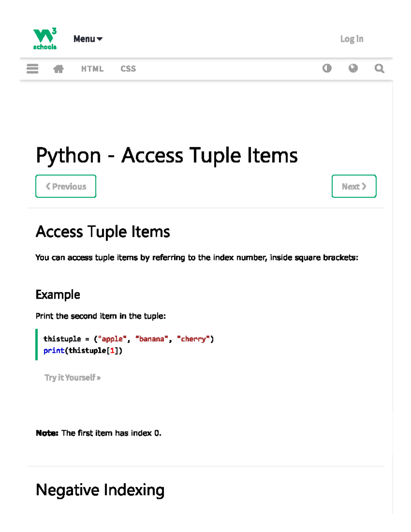Viewport: 411px width, 532px height.
Task: Click the Next chevron arrow icon
Action: tap(364, 186)
